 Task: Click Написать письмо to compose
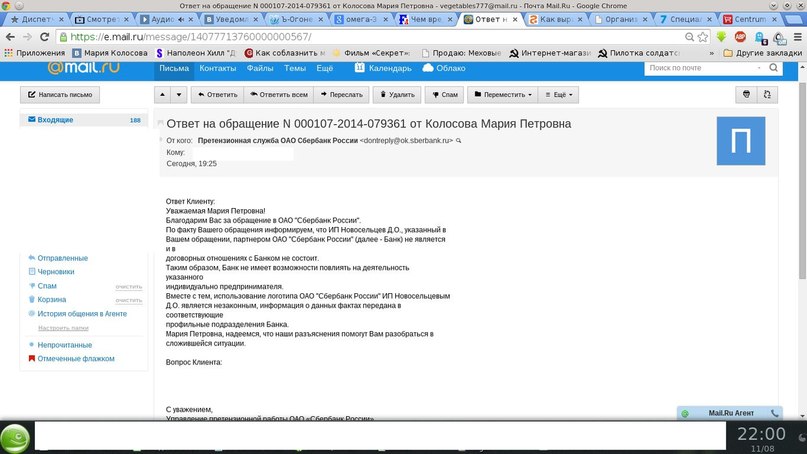60,95
